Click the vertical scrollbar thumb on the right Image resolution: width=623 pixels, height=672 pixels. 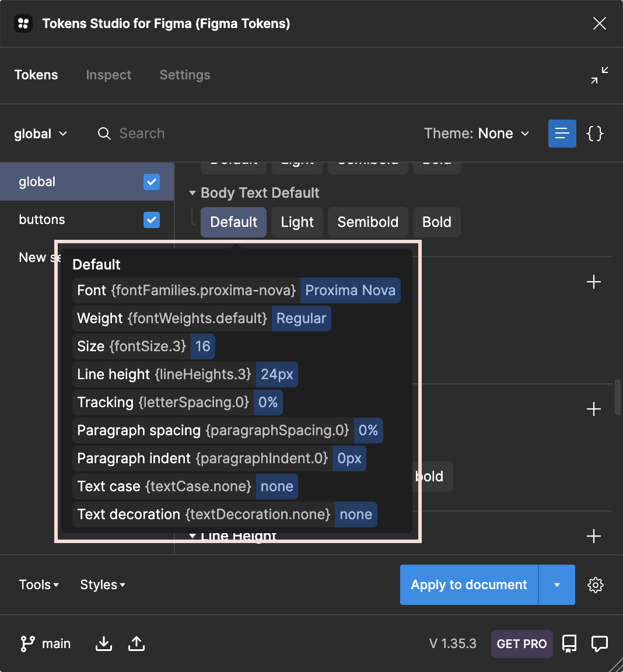click(617, 397)
